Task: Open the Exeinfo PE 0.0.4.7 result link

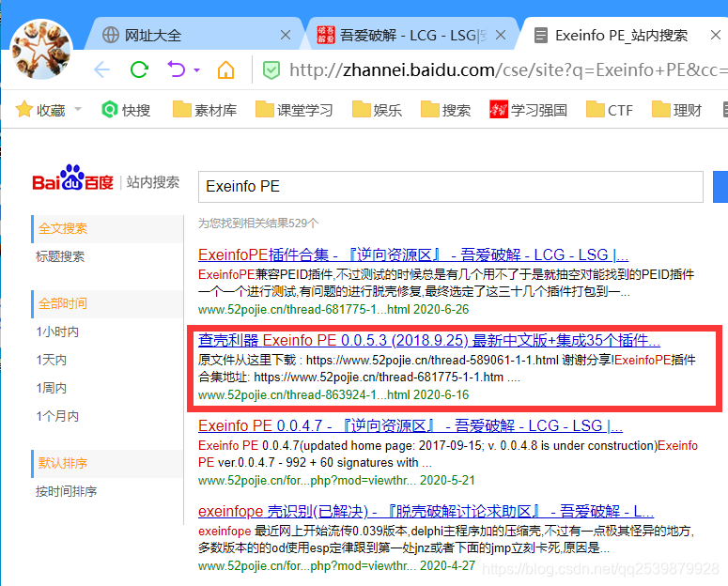Action: (410, 425)
